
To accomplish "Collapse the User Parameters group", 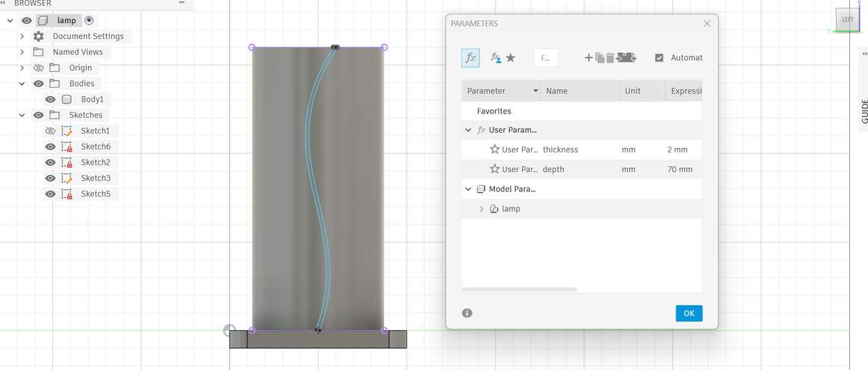I will 469,130.
